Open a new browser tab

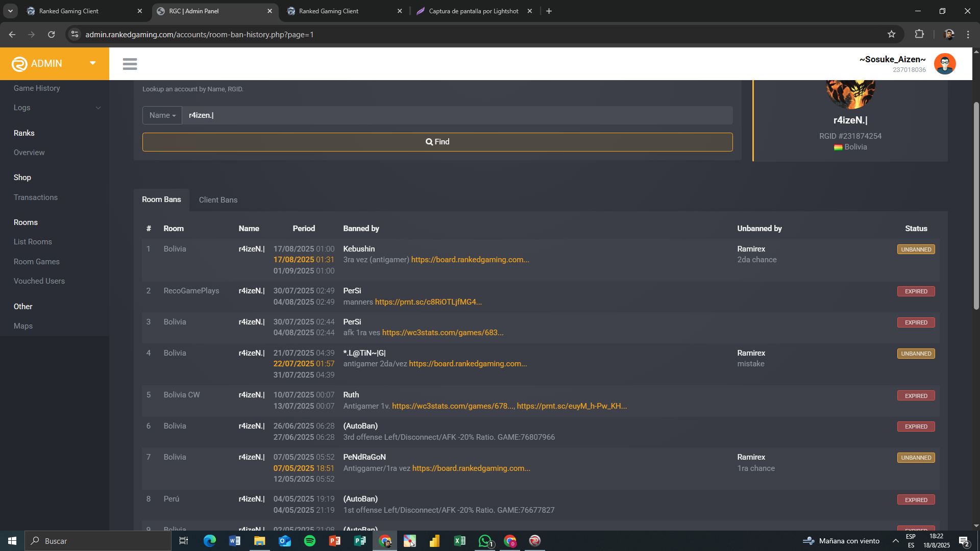click(549, 11)
